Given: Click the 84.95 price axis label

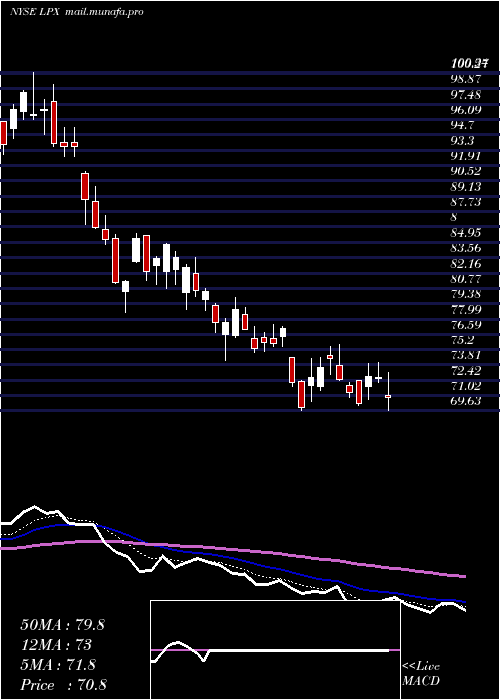Looking at the screenshot, I should [x=466, y=233].
